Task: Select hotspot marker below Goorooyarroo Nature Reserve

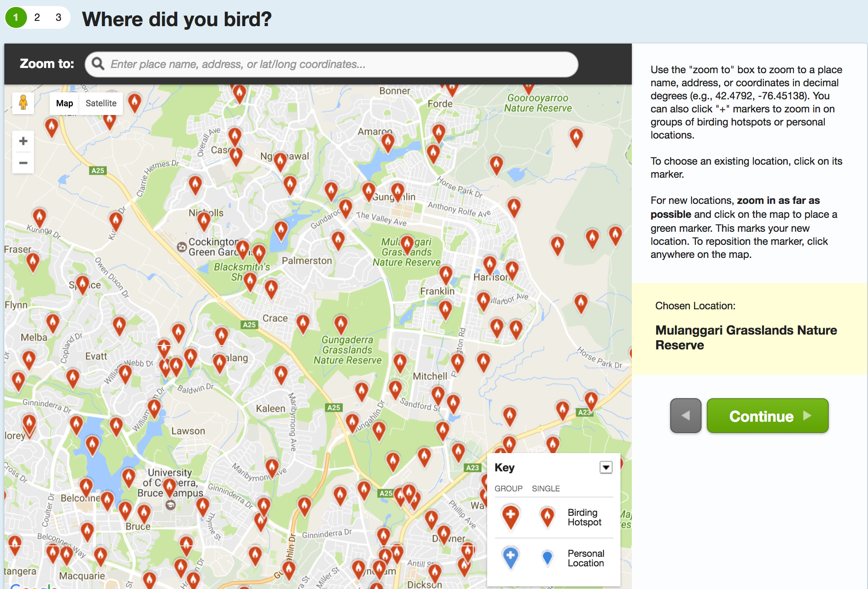Action: (x=576, y=137)
